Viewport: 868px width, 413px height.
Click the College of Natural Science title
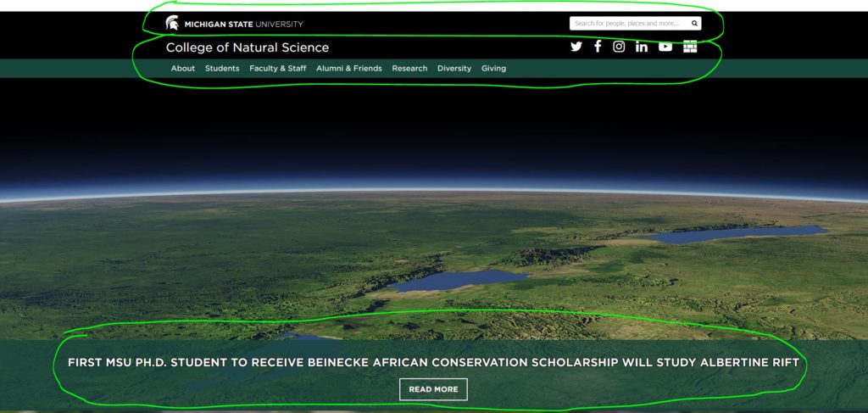click(248, 47)
